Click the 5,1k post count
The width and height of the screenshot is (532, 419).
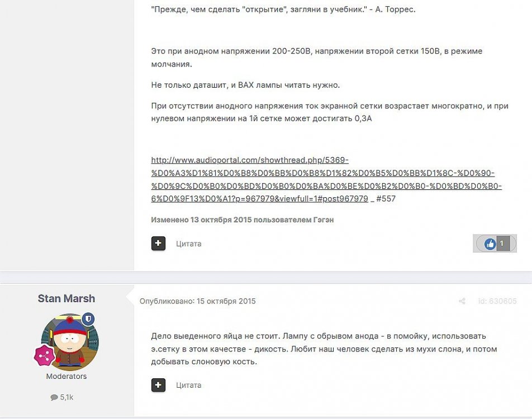tap(67, 397)
